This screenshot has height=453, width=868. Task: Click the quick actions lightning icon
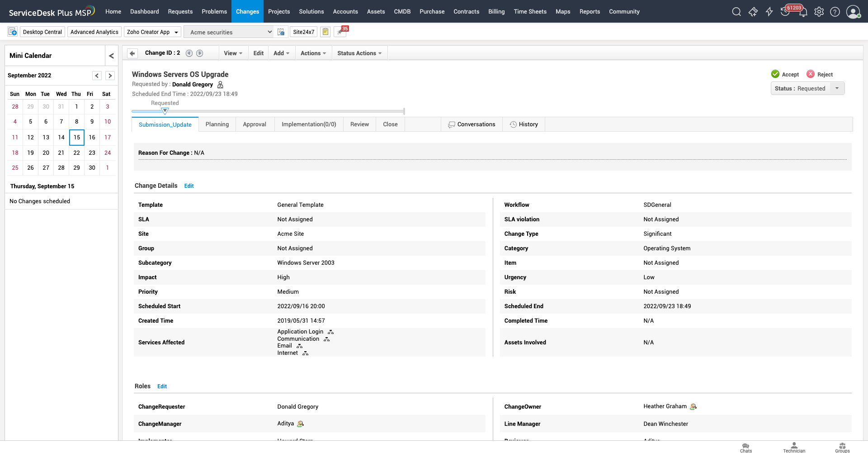(769, 12)
